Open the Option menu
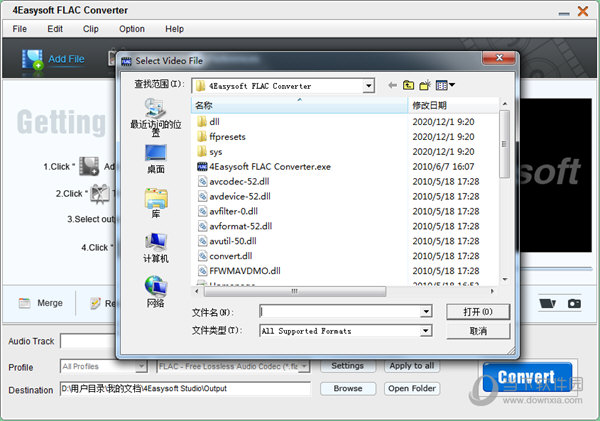 point(132,29)
